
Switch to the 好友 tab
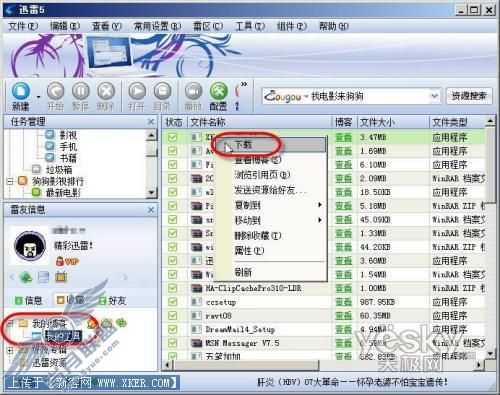[112, 301]
